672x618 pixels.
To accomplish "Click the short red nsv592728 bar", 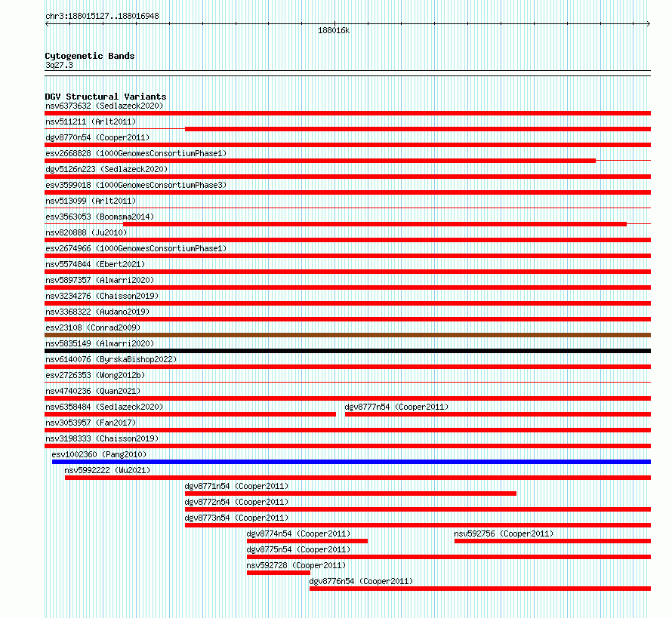I will [279, 573].
